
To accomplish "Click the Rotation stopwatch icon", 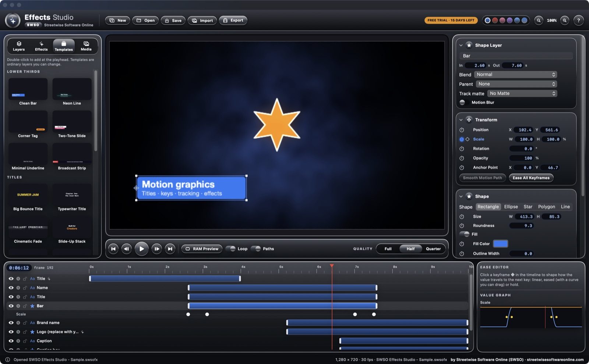I will point(462,149).
